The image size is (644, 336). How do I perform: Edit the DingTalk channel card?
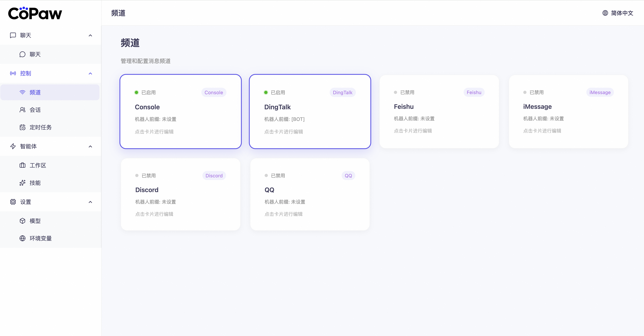[x=310, y=112]
